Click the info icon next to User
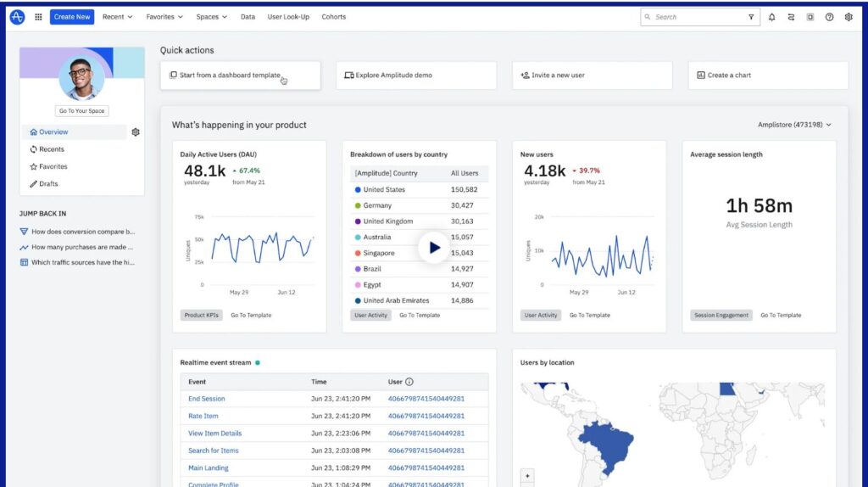This screenshot has height=487, width=868. click(x=409, y=382)
